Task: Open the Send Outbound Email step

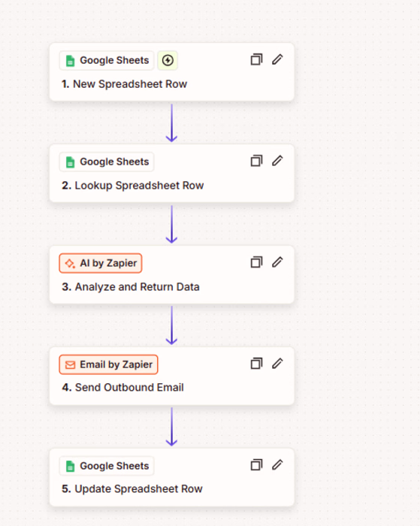Action: (x=122, y=388)
